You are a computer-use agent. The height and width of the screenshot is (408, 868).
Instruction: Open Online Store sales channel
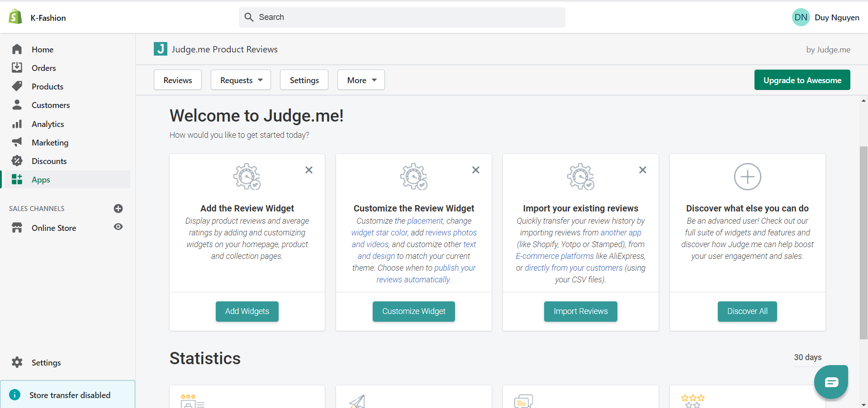point(54,228)
